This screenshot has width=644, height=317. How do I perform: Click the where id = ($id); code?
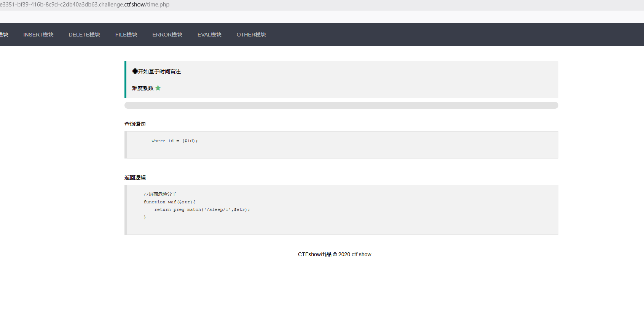tap(175, 141)
